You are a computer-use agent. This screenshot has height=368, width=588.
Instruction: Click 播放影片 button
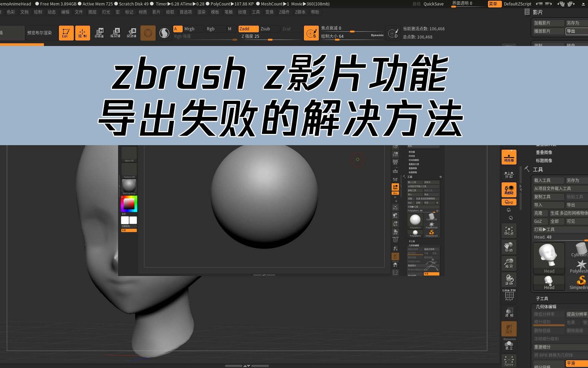pyautogui.click(x=549, y=31)
